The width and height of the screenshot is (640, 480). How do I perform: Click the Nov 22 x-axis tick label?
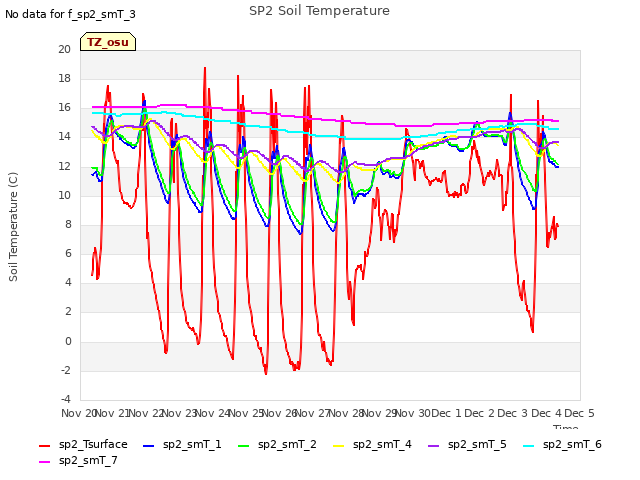tap(146, 413)
